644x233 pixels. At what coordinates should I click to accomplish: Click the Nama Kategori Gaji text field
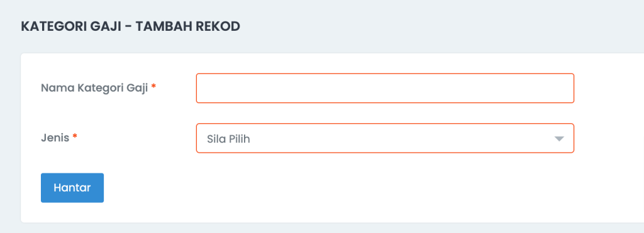[x=385, y=88]
